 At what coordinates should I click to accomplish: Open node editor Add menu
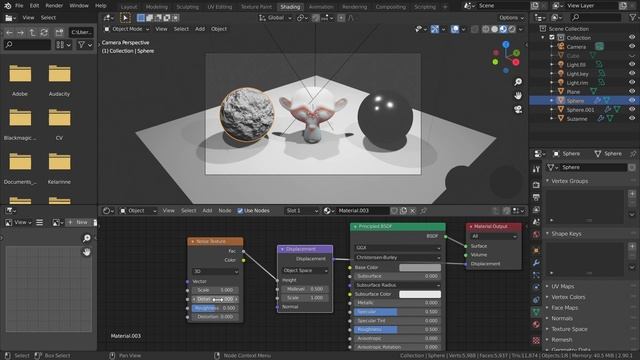(207, 211)
